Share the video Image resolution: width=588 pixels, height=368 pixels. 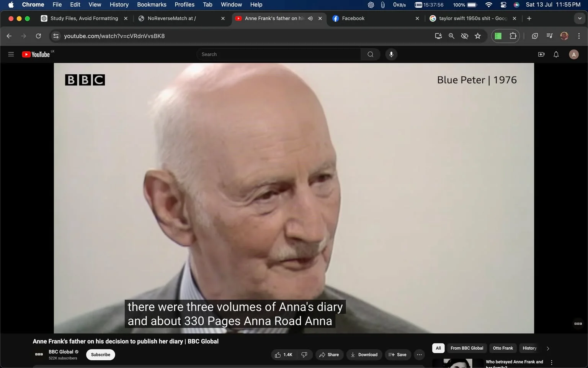point(329,355)
